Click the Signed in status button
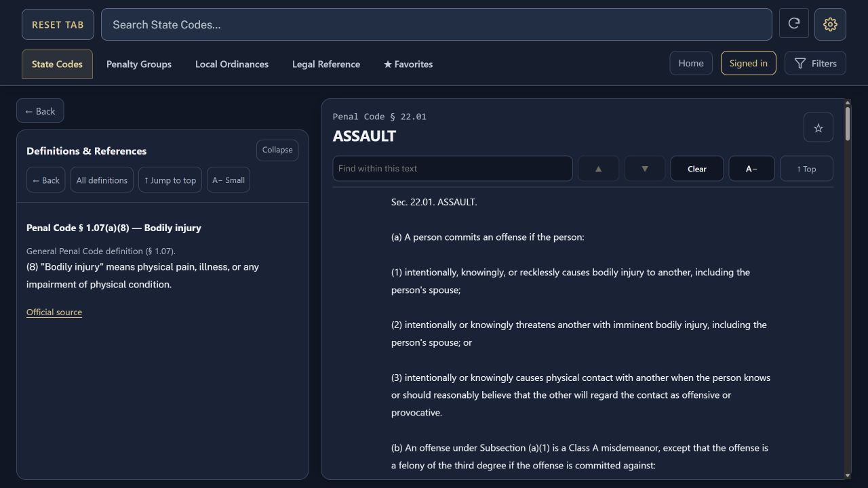The width and height of the screenshot is (868, 488). [x=749, y=63]
